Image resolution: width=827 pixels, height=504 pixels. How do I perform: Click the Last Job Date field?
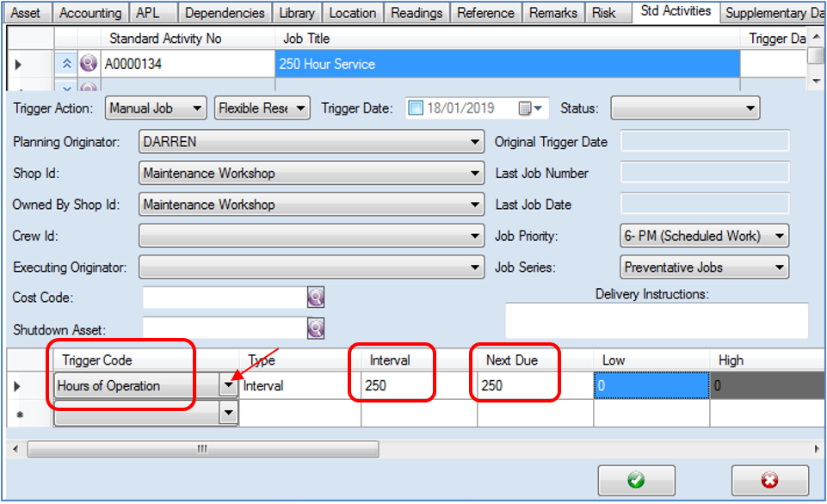705,204
